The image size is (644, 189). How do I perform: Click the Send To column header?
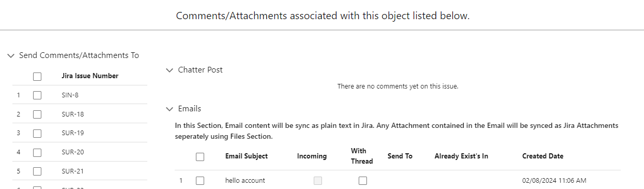pos(400,156)
